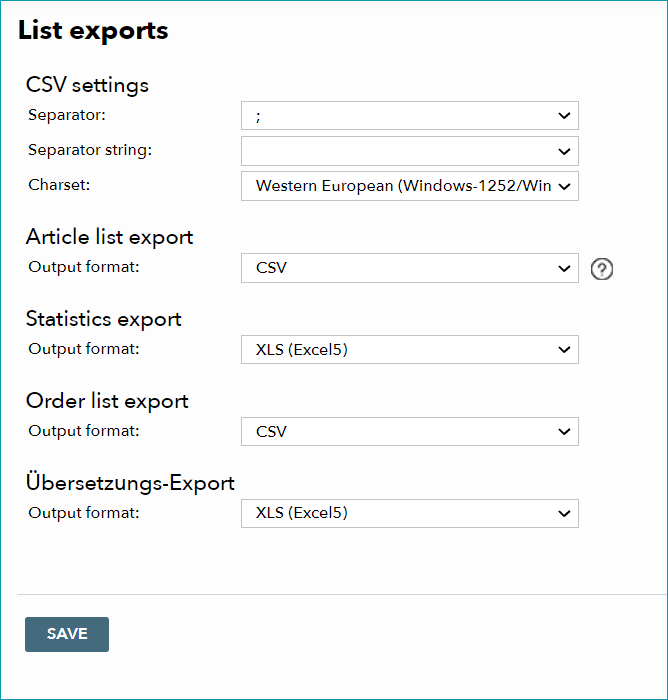Click the List exports heading

point(93,31)
